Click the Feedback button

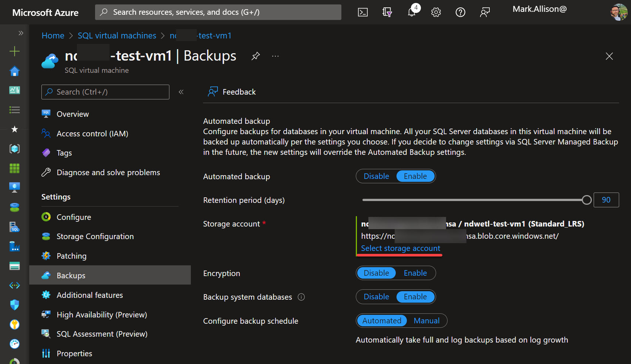click(232, 92)
